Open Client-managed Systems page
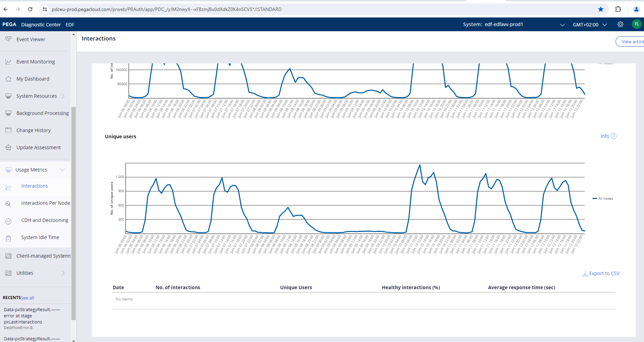Viewport: 644px width, 342px height. pos(44,256)
